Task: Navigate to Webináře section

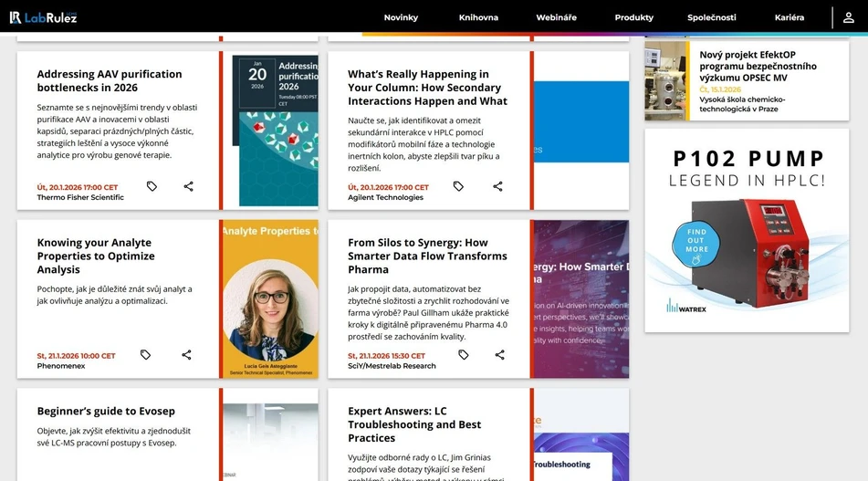Action: pos(556,17)
